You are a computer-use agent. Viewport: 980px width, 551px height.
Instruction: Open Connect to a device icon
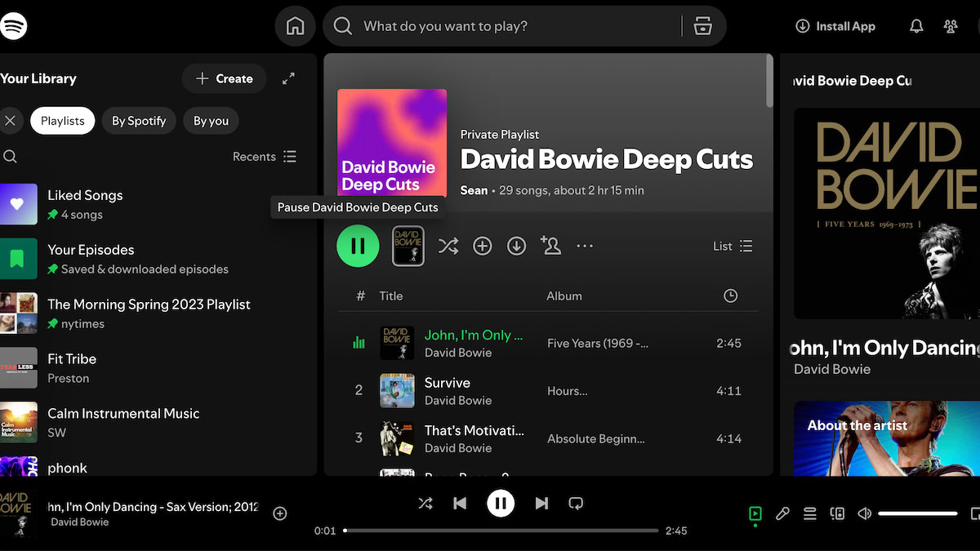point(837,513)
